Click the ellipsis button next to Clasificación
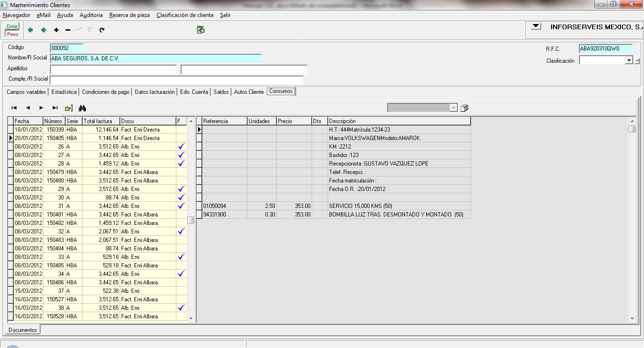 click(x=637, y=61)
